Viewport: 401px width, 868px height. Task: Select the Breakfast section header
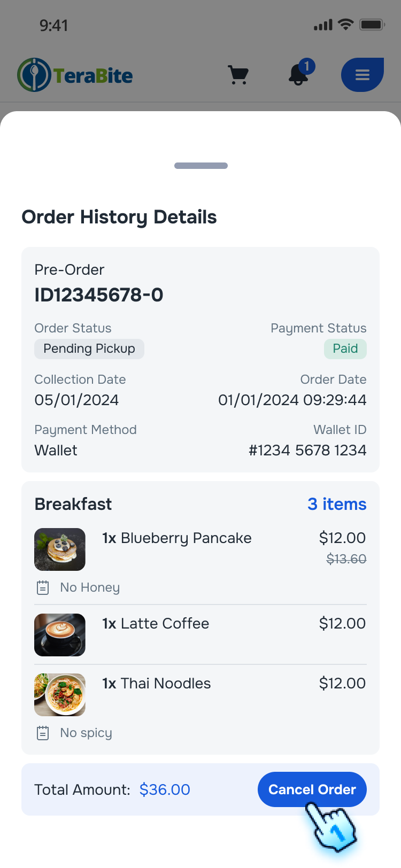73,503
